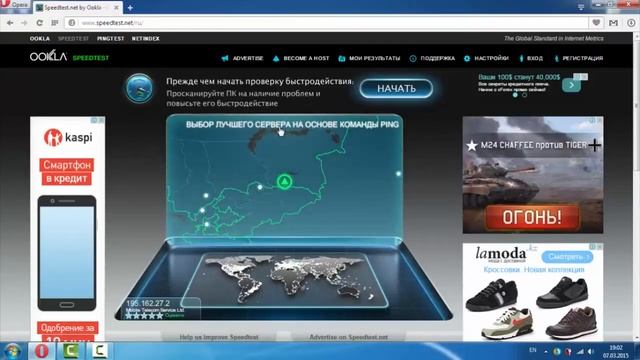
Task: Select first ad carousel dot
Action: pos(515,95)
